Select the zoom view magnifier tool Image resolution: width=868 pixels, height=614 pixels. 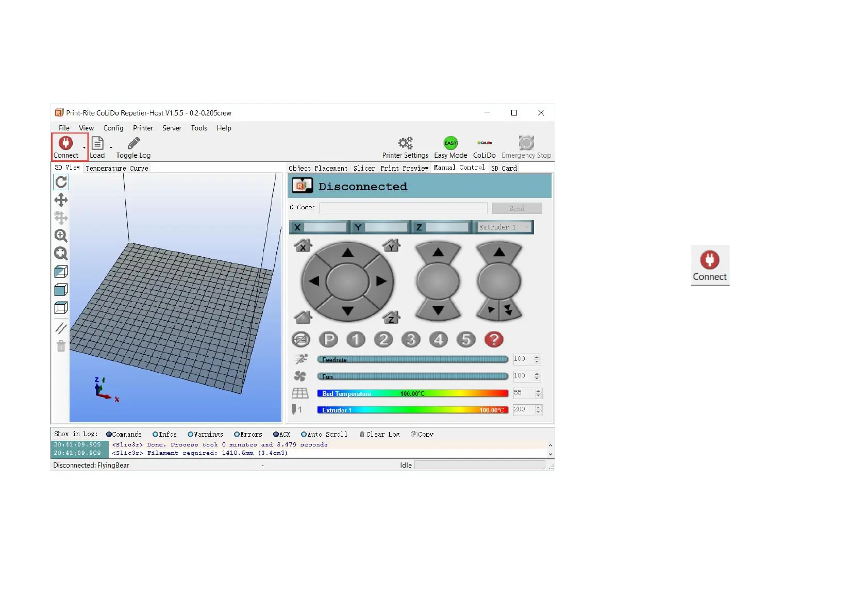[x=61, y=236]
